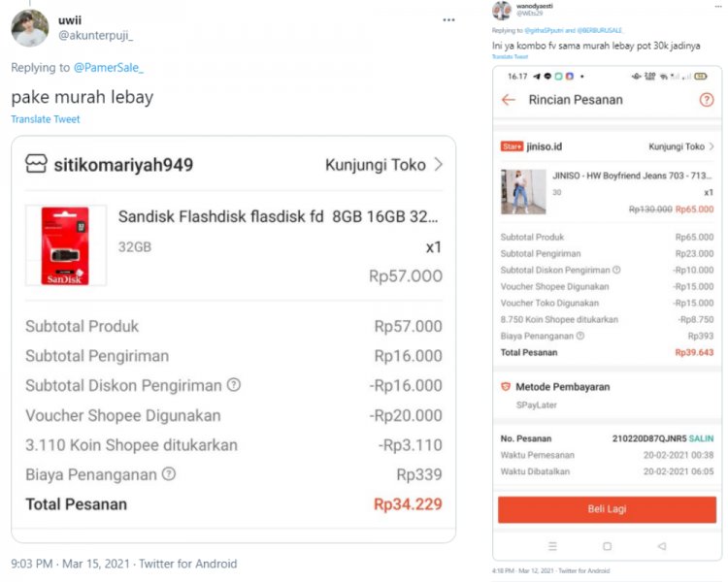Viewport: 728px width, 582px height.
Task: Click the shop icon beside sitikomariyah949
Action: [x=36, y=164]
